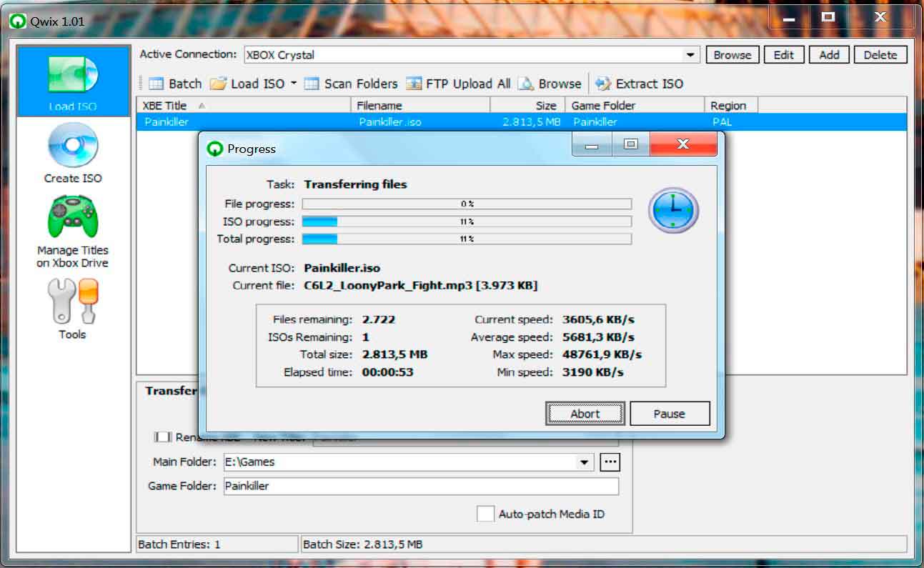Viewport: 924px width, 568px height.
Task: Open the Create ISO section
Action: (x=73, y=154)
